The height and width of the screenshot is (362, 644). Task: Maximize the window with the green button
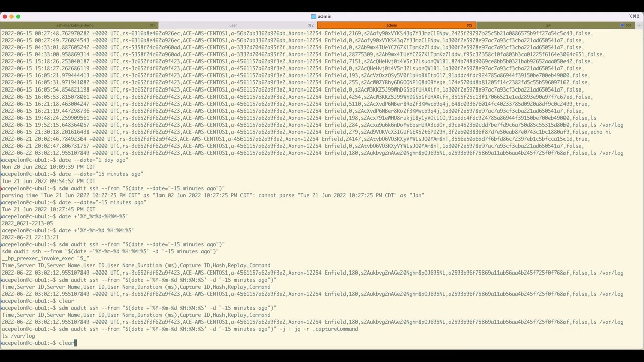(x=18, y=17)
